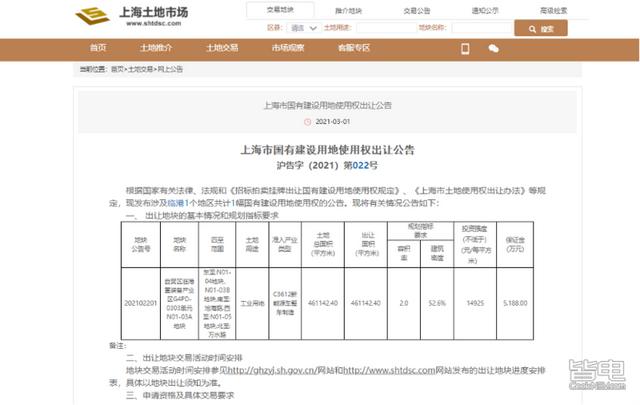Viewport: 640px width, 405px height.
Task: Focus the 土地用途 input field
Action: click(386, 28)
